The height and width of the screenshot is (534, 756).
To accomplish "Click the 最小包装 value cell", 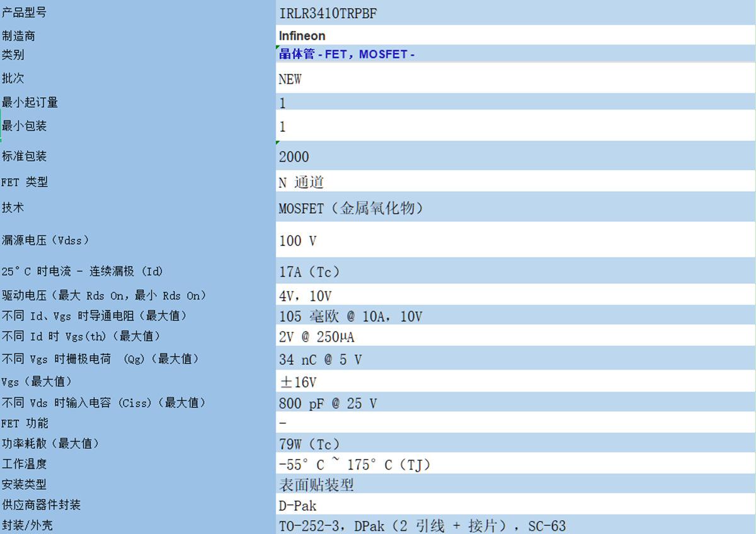I will coord(516,126).
